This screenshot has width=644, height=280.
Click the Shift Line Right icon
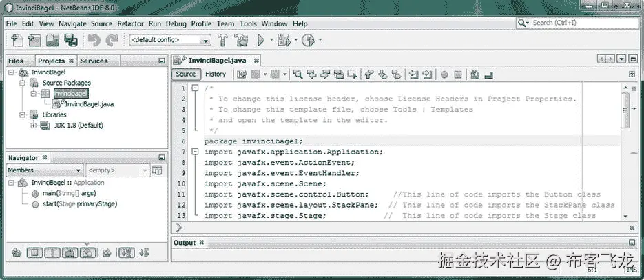[x=427, y=74]
